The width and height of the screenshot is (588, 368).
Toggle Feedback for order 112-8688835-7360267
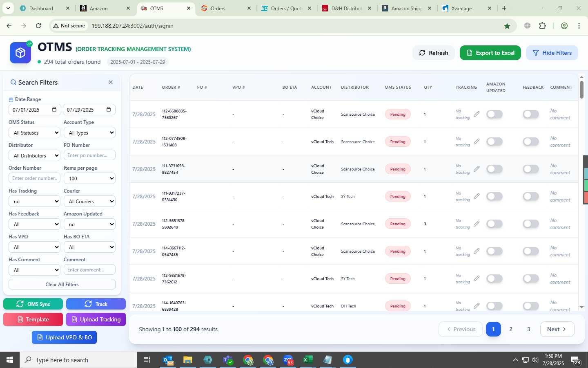[x=531, y=114]
